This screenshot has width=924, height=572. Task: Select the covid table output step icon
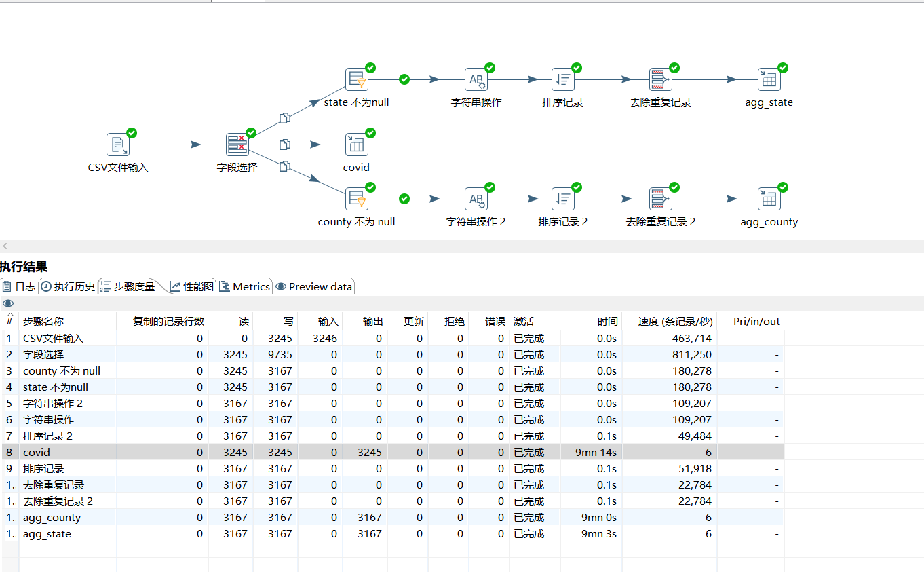tap(357, 145)
